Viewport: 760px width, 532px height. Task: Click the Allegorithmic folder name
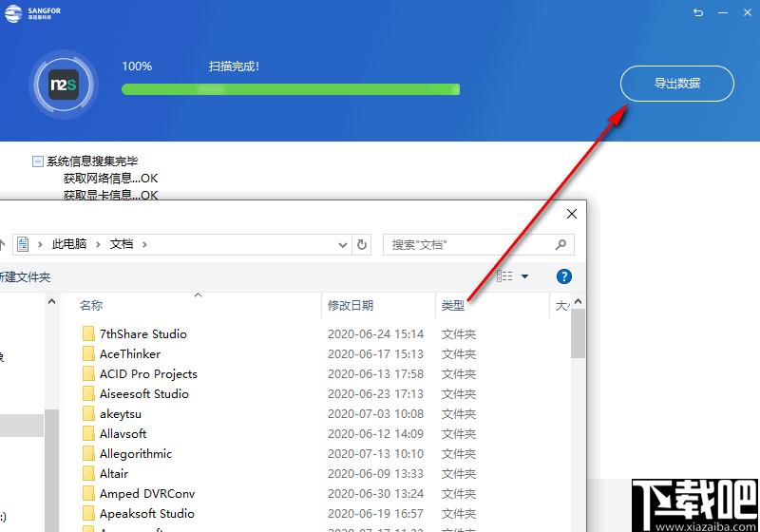[x=136, y=453]
